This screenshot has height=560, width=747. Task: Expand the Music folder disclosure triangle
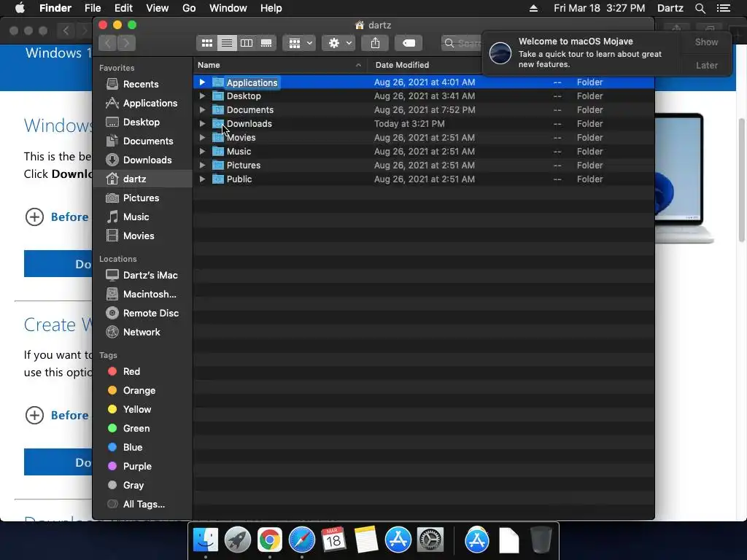[x=202, y=152]
